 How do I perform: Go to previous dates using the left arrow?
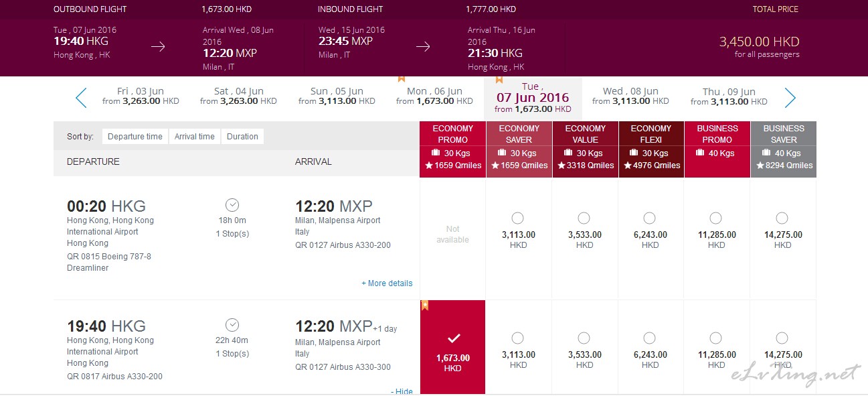pyautogui.click(x=81, y=98)
